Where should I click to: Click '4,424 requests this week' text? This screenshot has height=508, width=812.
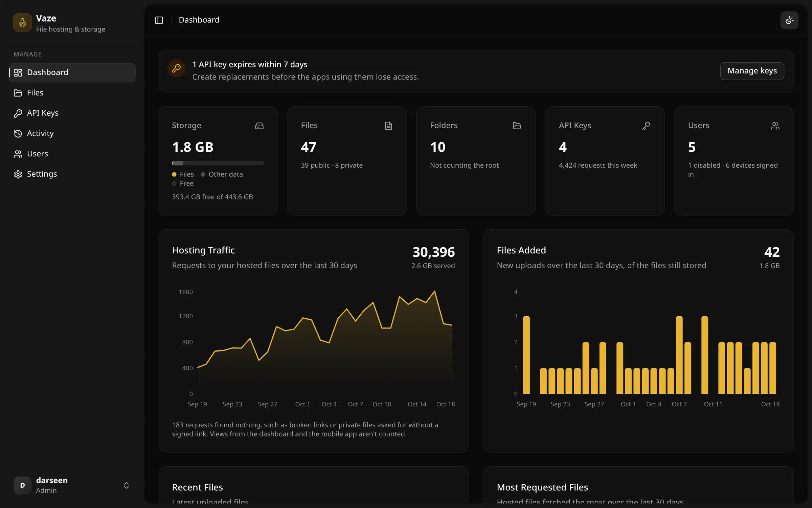click(x=598, y=165)
